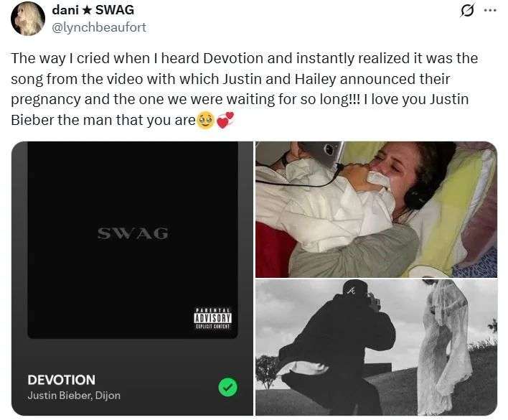Toggle the green saved checkmark on Devotion
This screenshot has width=508, height=420.
pos(227,387)
